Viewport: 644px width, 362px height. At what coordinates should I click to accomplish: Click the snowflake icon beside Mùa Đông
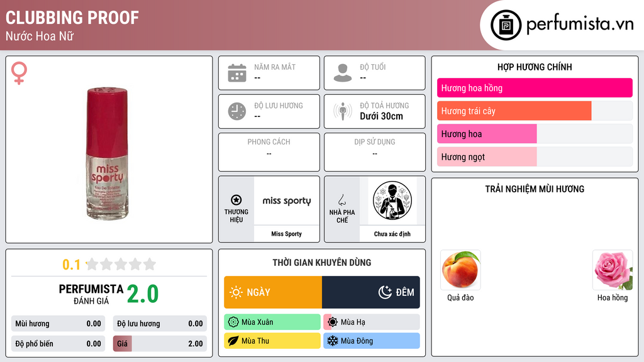click(x=333, y=341)
